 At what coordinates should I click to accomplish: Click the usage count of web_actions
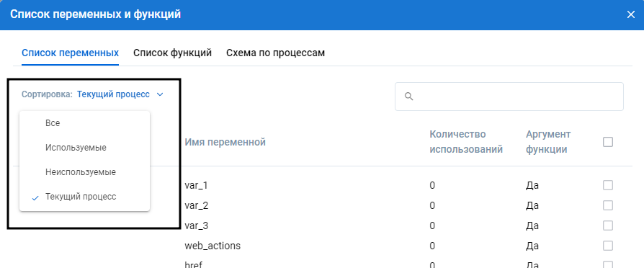432,246
